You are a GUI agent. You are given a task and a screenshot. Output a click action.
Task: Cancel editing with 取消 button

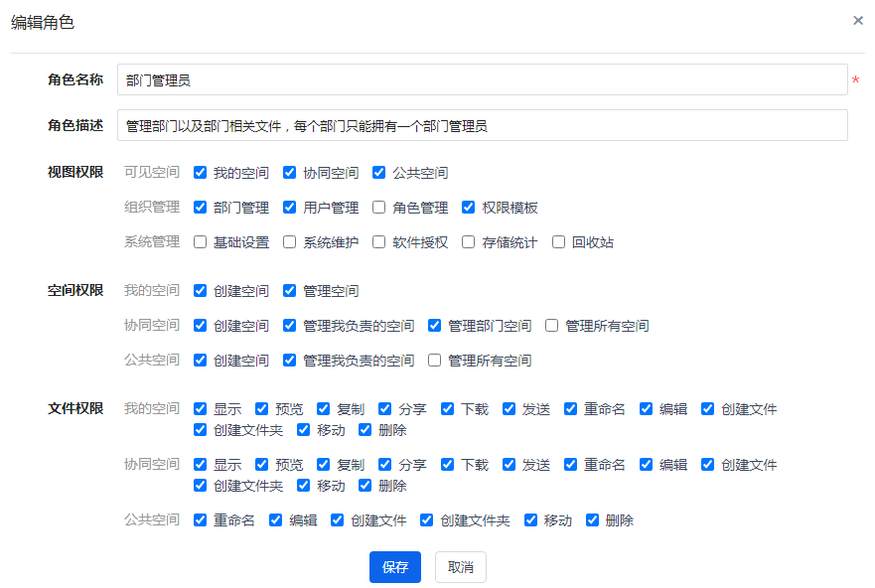(461, 567)
